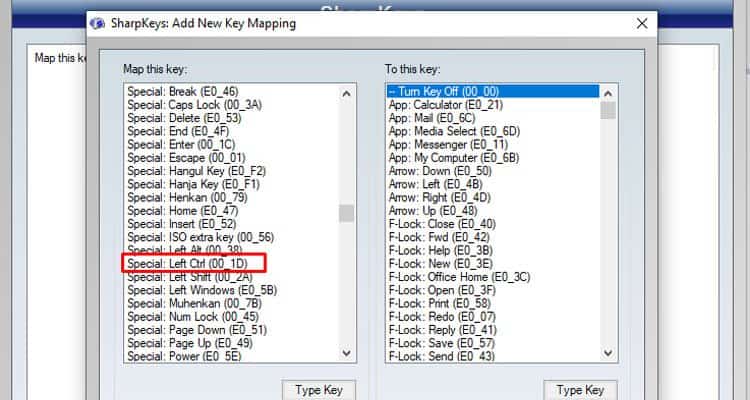750x400 pixels.
Task: Select 'Special: Left Windows (E0_5B)' entry
Action: 202,290
